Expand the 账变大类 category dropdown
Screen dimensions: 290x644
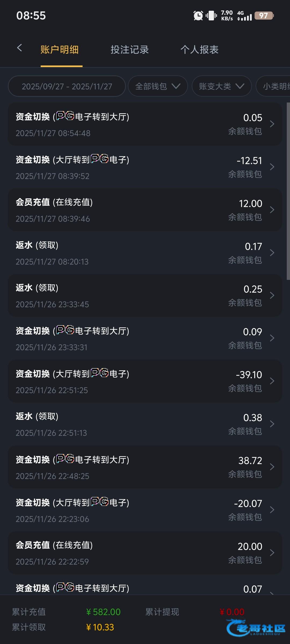[x=222, y=86]
